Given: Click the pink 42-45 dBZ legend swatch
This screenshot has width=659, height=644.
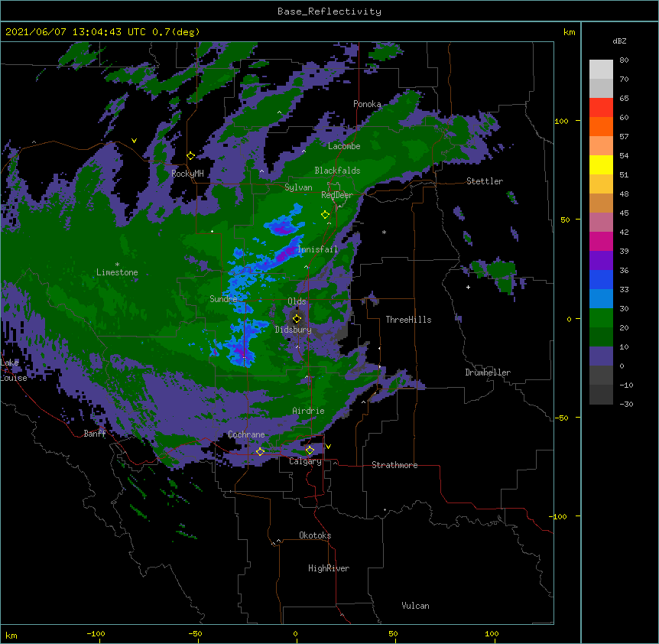Looking at the screenshot, I should (601, 223).
